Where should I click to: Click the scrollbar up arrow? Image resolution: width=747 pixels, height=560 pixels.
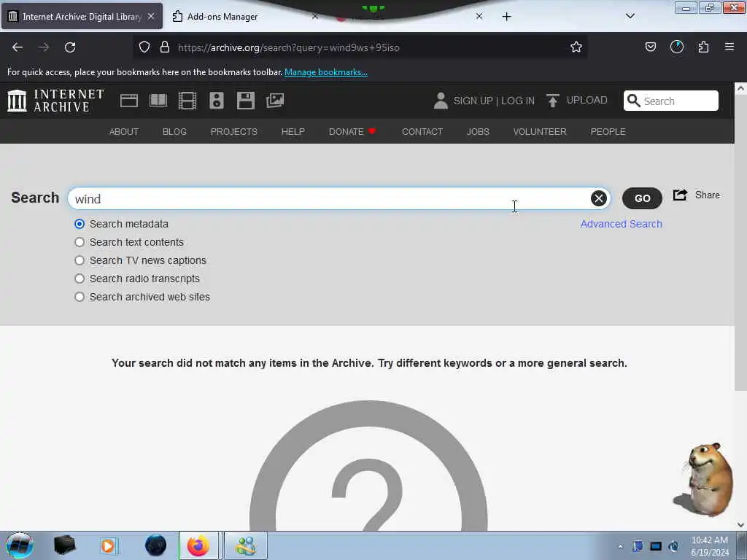click(x=740, y=88)
